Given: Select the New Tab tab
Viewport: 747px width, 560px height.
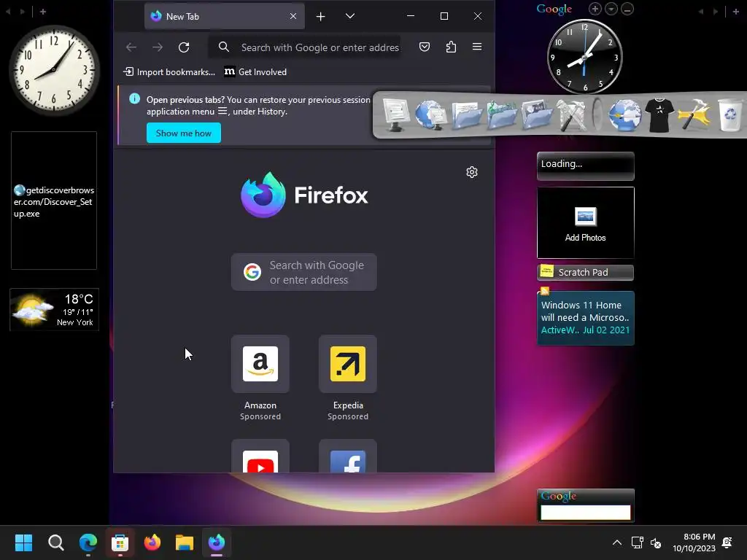Looking at the screenshot, I should coord(225,16).
